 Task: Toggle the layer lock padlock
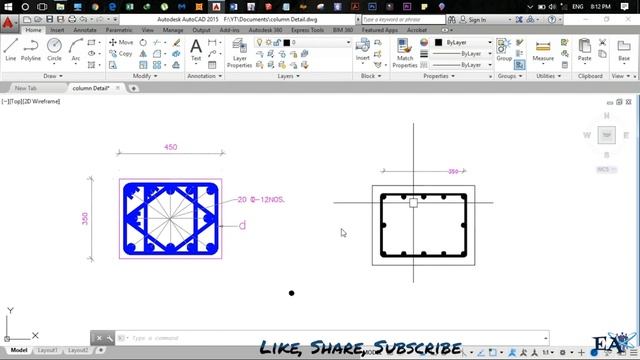point(277,42)
